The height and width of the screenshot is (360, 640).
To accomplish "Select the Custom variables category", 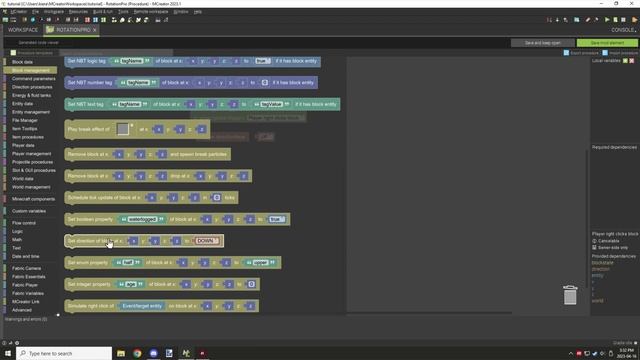I will coord(29,211).
